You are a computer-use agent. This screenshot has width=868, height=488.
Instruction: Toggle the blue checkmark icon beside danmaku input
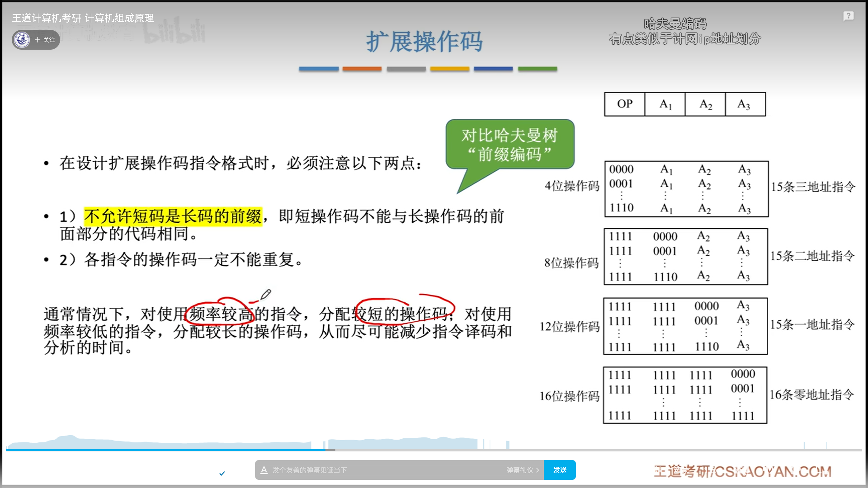point(222,473)
